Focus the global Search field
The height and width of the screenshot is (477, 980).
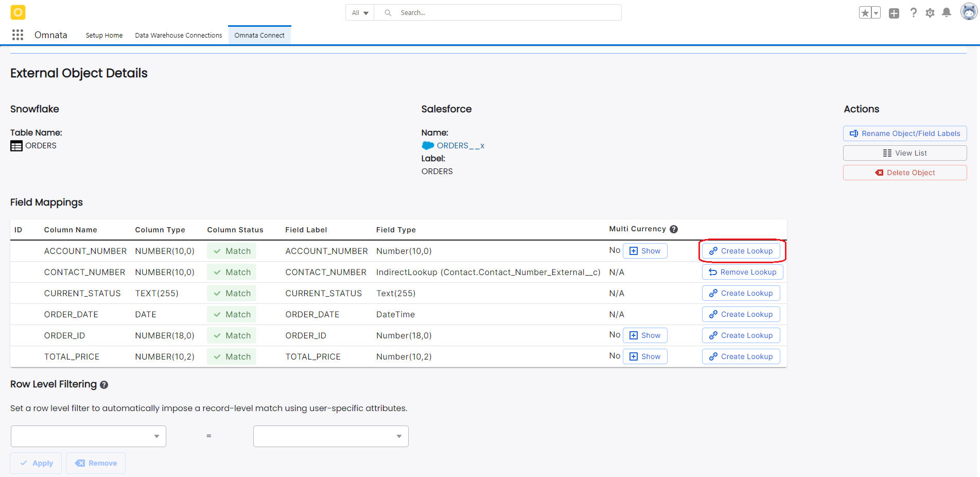tap(498, 12)
